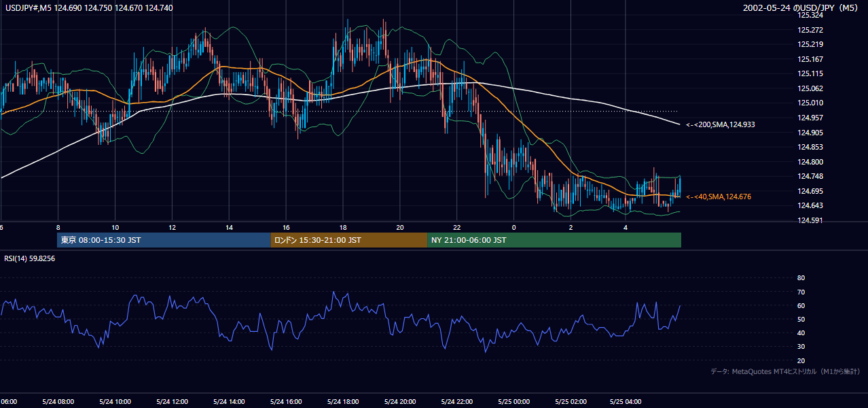The image size is (868, 408).
Task: Click the RSI(14) 59.8256 indicator label
Action: [x=30, y=258]
